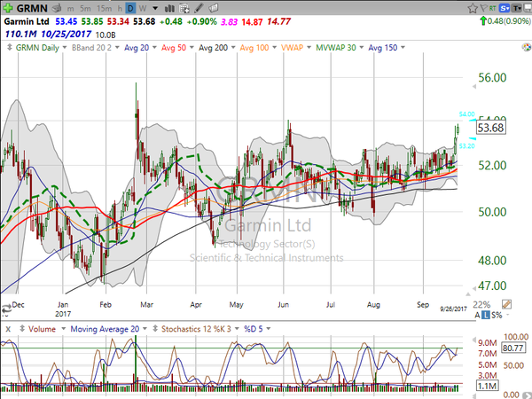The height and width of the screenshot is (399, 532).
Task: Open the BBand 20 2 dropdown
Action: [x=117, y=48]
